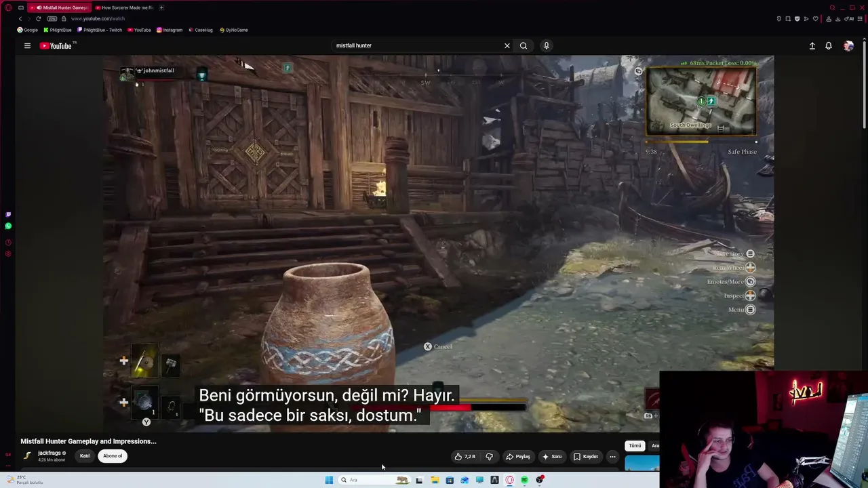This screenshot has height=488, width=868.
Task: Like the video with 7,2 B likes
Action: (x=465, y=456)
